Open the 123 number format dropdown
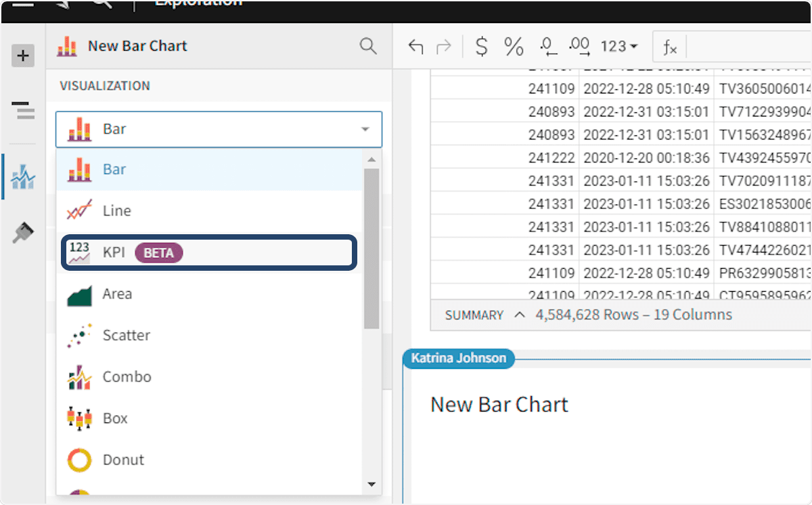Viewport: 812px width, 505px height. [618, 47]
